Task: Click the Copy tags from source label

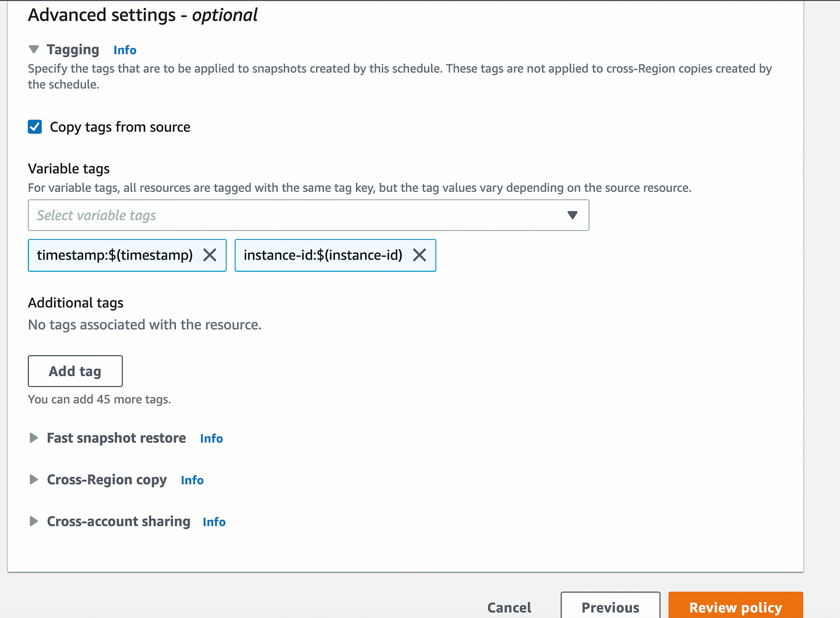Action: (120, 127)
